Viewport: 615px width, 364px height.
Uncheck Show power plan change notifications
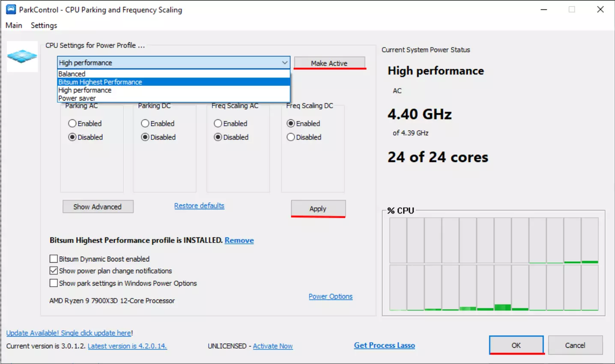[x=54, y=271]
